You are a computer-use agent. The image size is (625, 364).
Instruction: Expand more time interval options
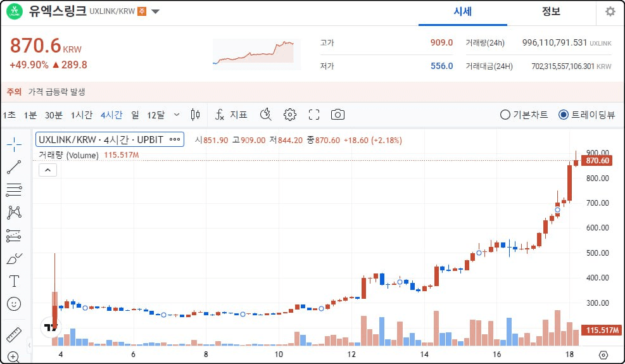[177, 115]
